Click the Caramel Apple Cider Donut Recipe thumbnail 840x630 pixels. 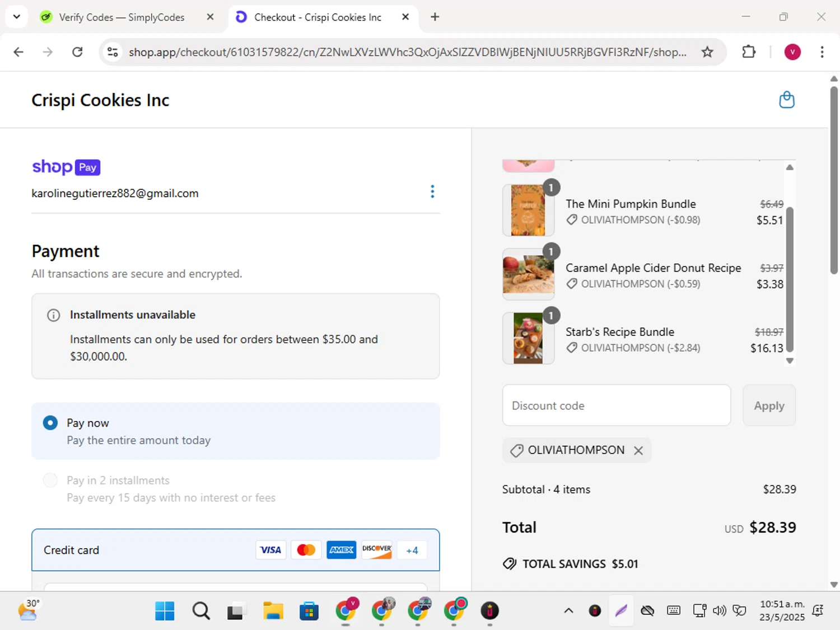click(x=528, y=274)
